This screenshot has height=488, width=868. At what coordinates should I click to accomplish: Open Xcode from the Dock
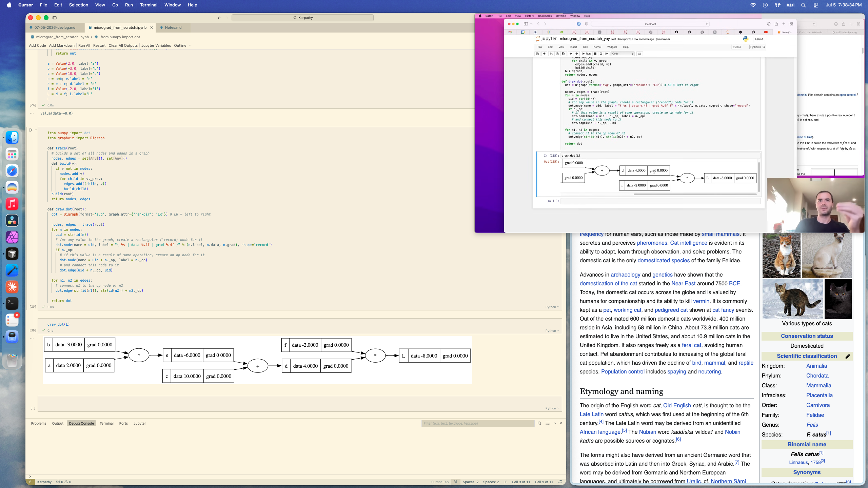pos(12,270)
